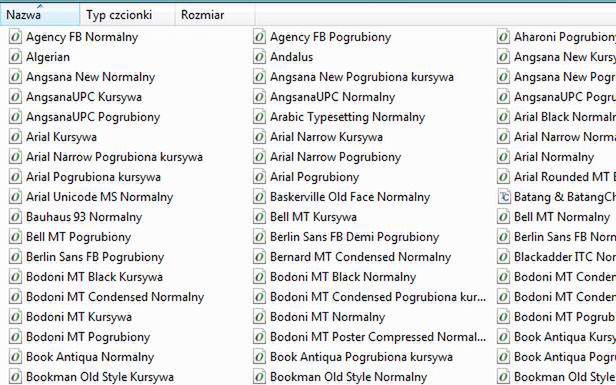Click the font icon beside Agency FB Normalny
The height and width of the screenshot is (385, 616).
click(x=15, y=37)
